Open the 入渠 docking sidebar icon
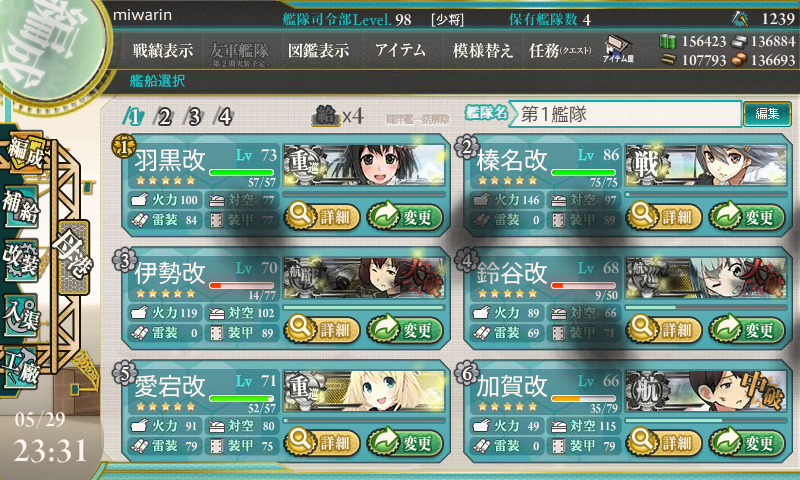Viewport: 800px width, 480px height. (x=21, y=315)
